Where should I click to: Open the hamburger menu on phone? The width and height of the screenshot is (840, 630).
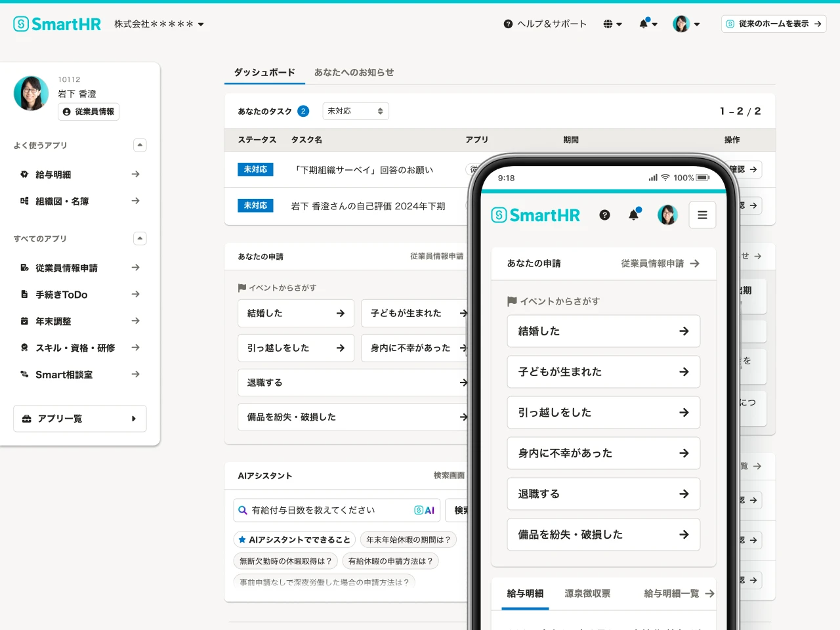tap(702, 215)
